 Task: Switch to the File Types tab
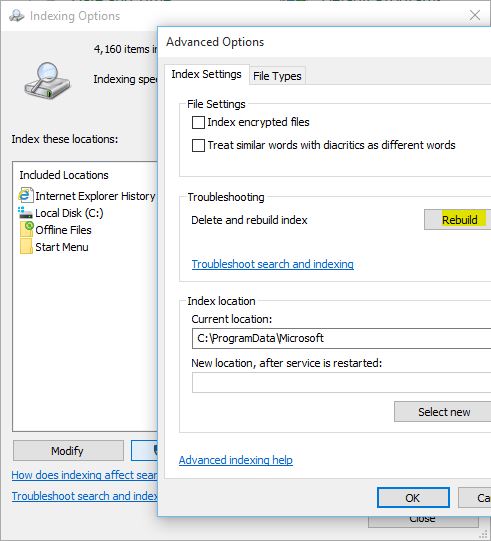tap(277, 76)
